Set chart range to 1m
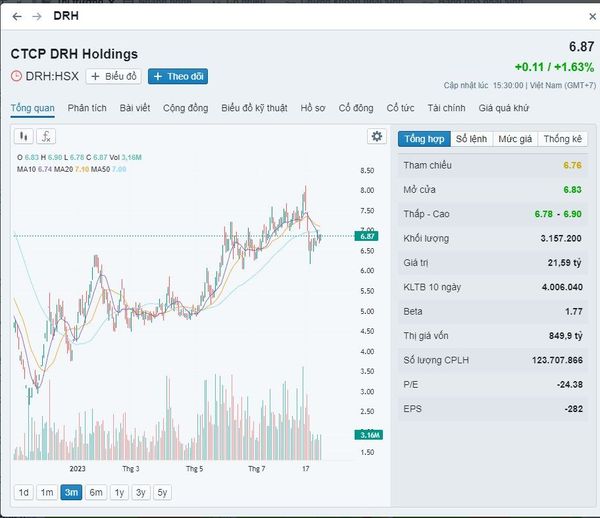The height and width of the screenshot is (518, 600). pyautogui.click(x=47, y=492)
